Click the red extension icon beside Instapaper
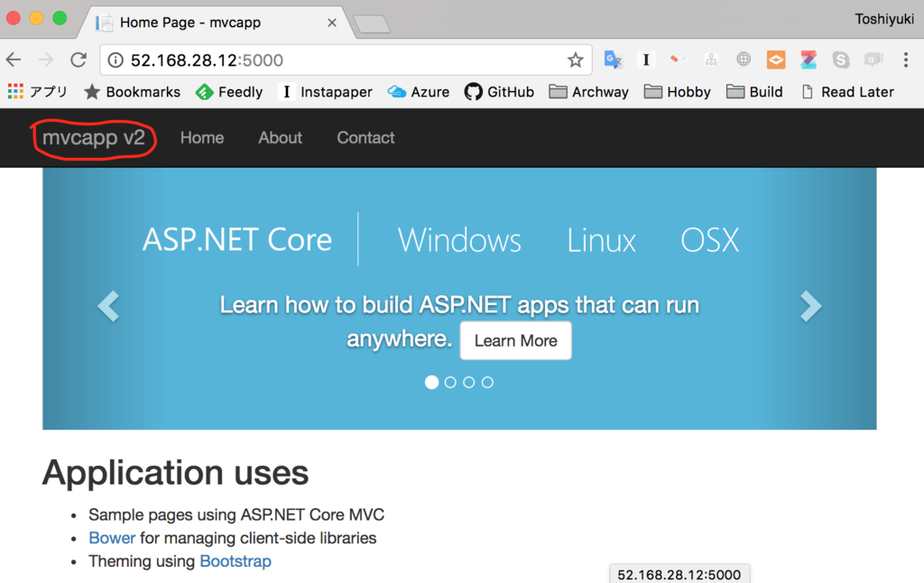This screenshot has height=583, width=924. (679, 59)
